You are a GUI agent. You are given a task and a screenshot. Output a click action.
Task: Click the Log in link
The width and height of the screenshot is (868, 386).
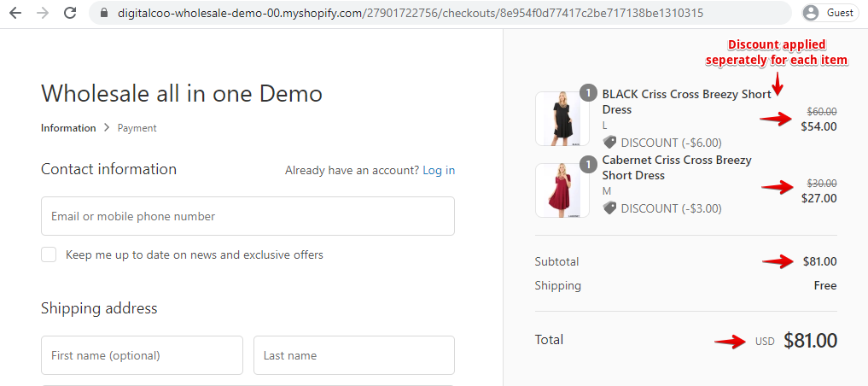point(439,171)
